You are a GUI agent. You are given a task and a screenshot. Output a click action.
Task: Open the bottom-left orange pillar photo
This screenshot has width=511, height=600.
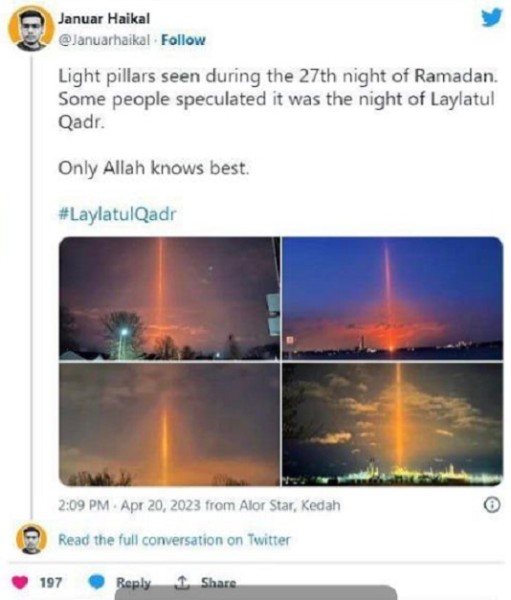[x=169, y=424]
